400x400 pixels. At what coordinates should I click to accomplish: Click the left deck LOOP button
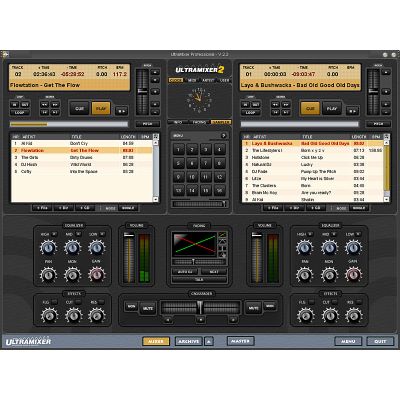pyautogui.click(x=20, y=112)
